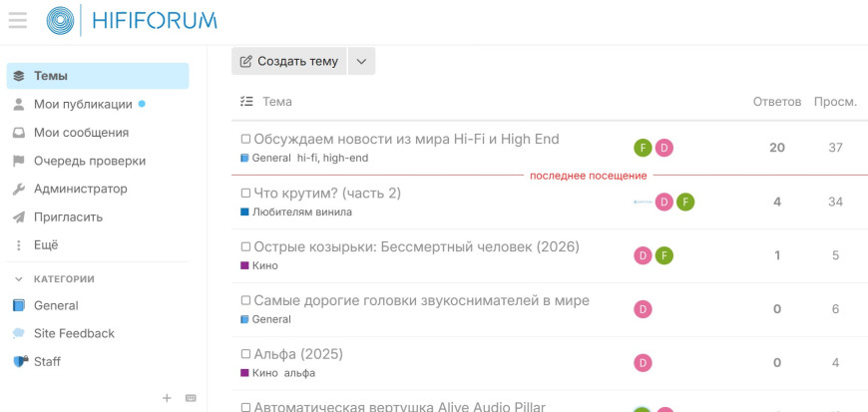Expand the Ещё menu in sidebar
The image size is (868, 412).
pyautogui.click(x=46, y=244)
